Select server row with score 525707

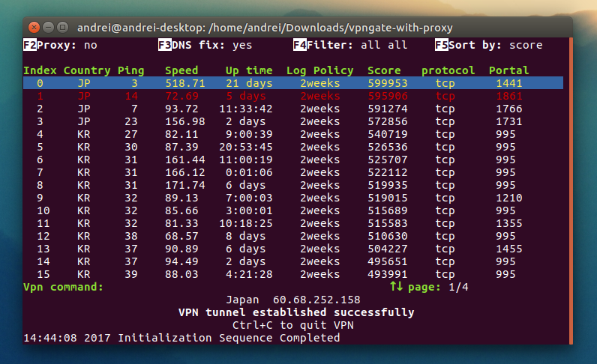click(x=293, y=160)
